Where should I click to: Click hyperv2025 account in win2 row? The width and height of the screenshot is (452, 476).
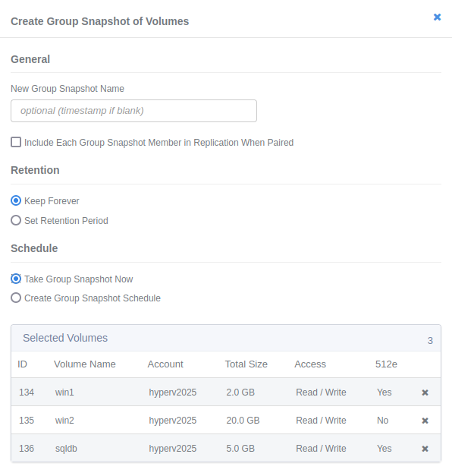click(x=173, y=420)
